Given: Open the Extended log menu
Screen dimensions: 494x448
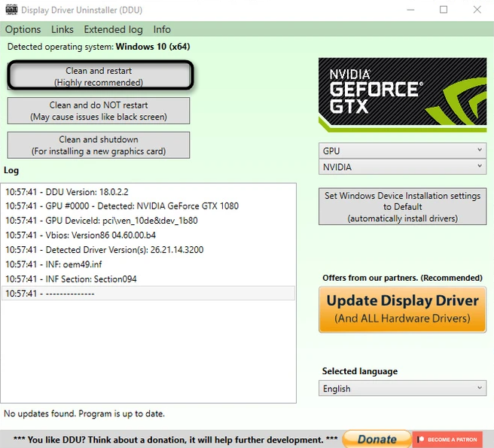Looking at the screenshot, I should pyautogui.click(x=113, y=29).
